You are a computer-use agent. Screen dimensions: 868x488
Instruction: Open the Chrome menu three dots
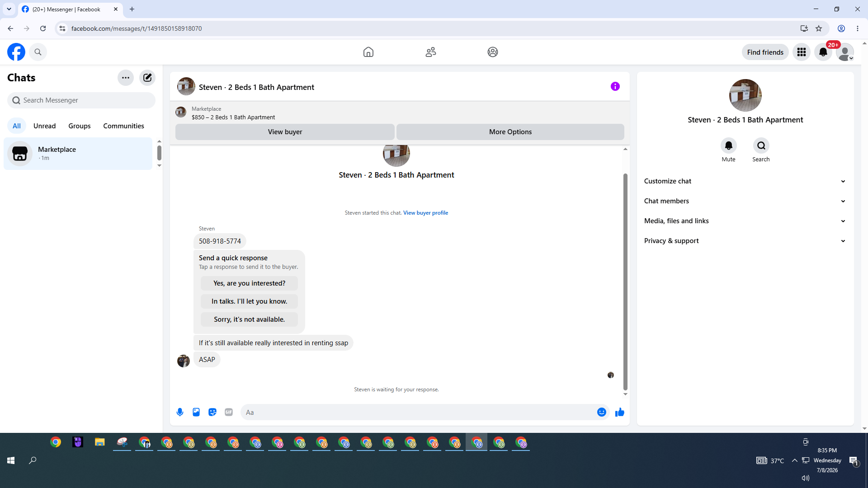[x=858, y=28]
